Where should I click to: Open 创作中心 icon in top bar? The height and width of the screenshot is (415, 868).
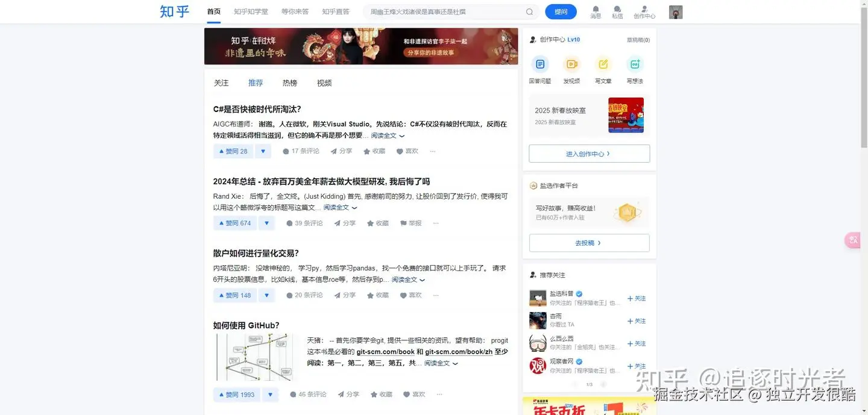(644, 12)
